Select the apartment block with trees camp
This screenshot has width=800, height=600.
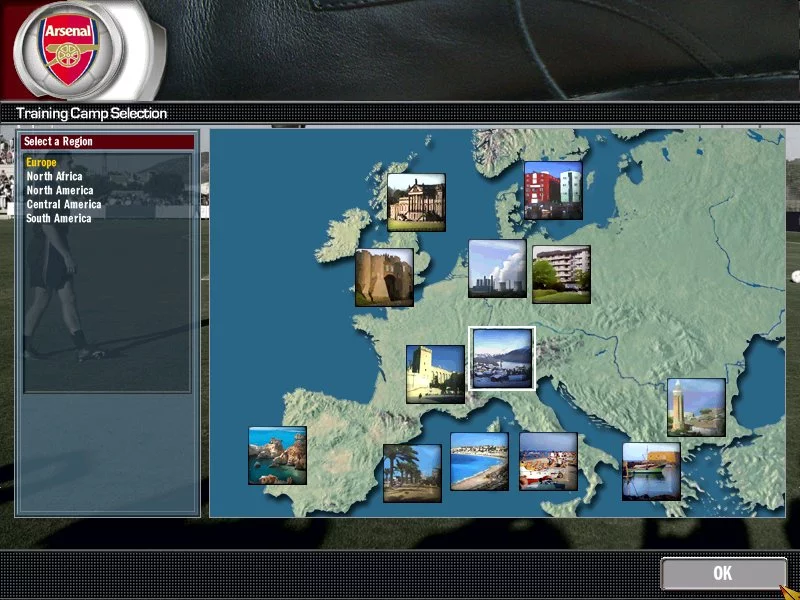561,274
